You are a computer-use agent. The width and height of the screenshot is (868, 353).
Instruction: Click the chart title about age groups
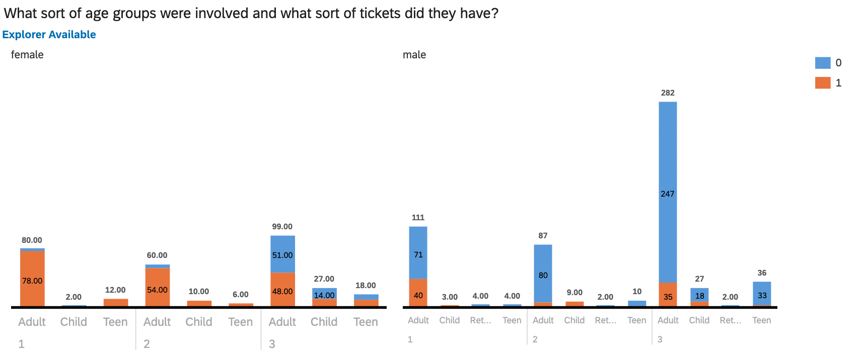click(x=251, y=13)
